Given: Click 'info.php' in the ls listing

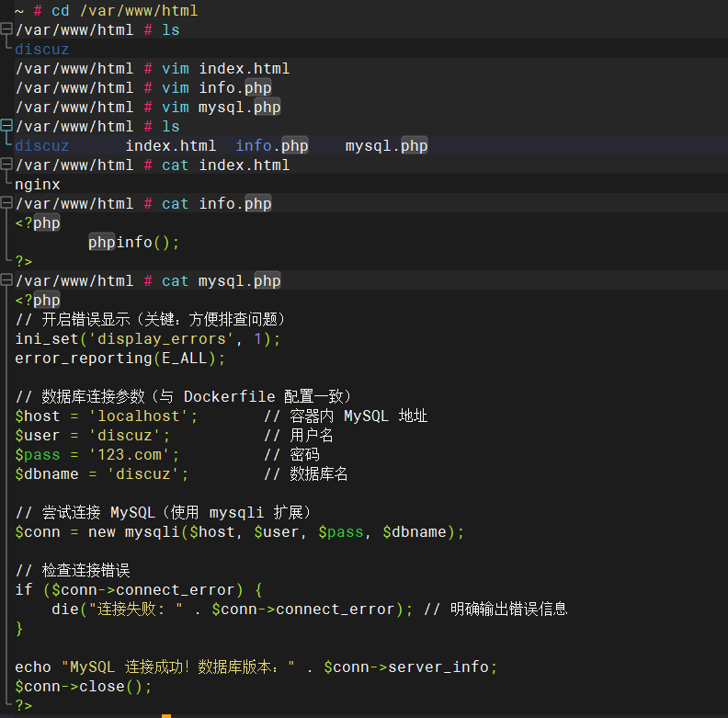Looking at the screenshot, I should [x=271, y=146].
